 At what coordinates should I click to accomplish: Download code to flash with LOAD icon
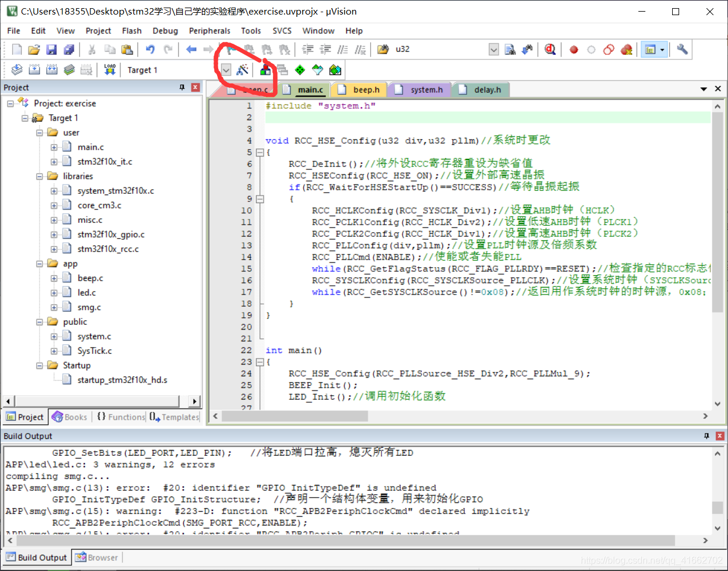pyautogui.click(x=110, y=70)
